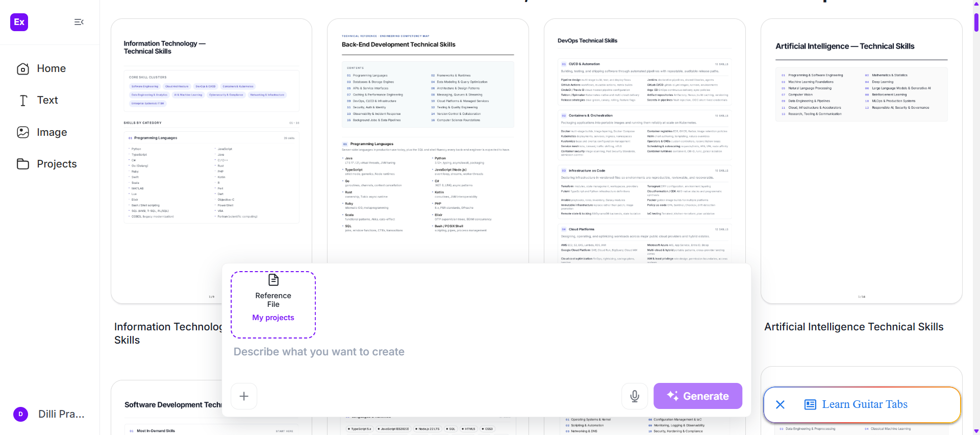Open the Software Development Technical Skills thumbnail
Screen dimensions: 980x435
click(x=166, y=407)
